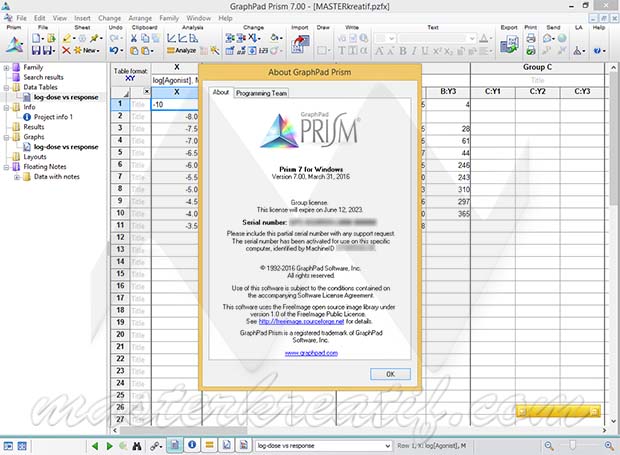The height and width of the screenshot is (455, 620).
Task: Click the horizontal scrollbar right arrow
Action: (605, 430)
